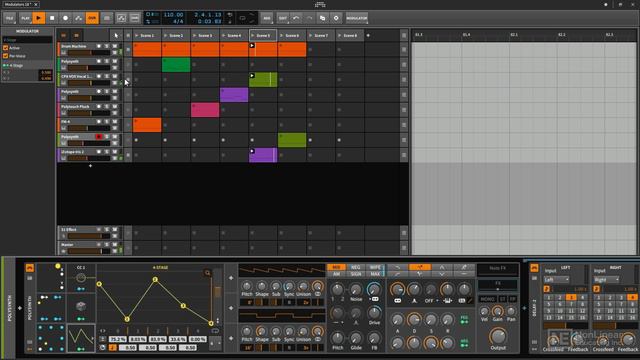640x360 pixels.
Task: Launch Scene 3
Action: pyautogui.click(x=194, y=36)
